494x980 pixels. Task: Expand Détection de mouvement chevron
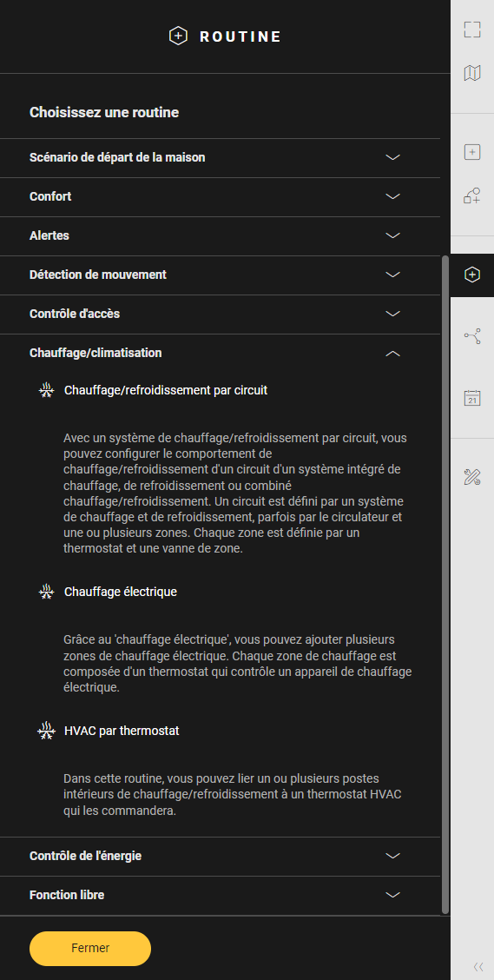(392, 275)
